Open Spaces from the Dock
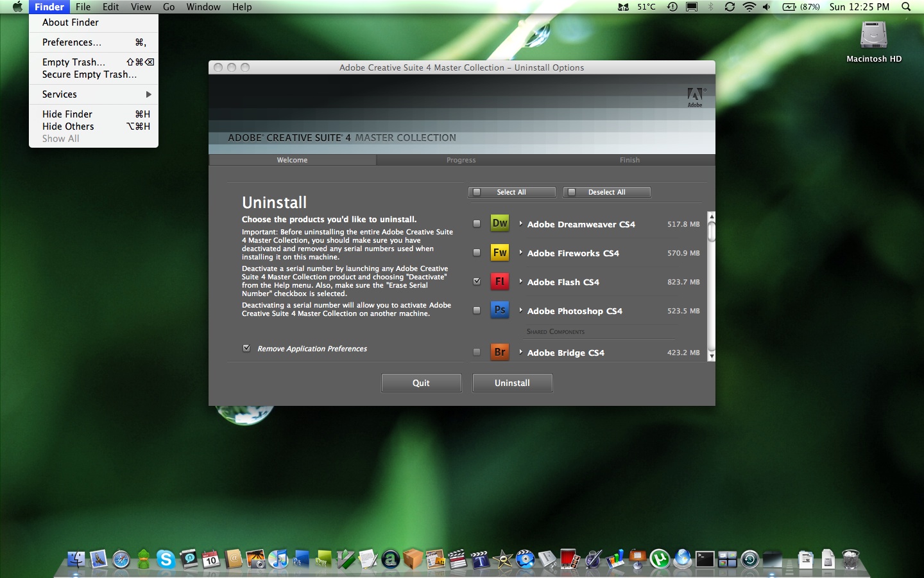 [x=727, y=559]
